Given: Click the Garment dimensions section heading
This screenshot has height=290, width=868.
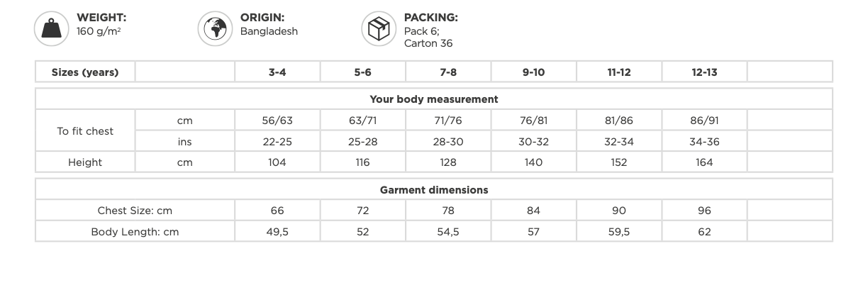Looking at the screenshot, I should point(434,190).
